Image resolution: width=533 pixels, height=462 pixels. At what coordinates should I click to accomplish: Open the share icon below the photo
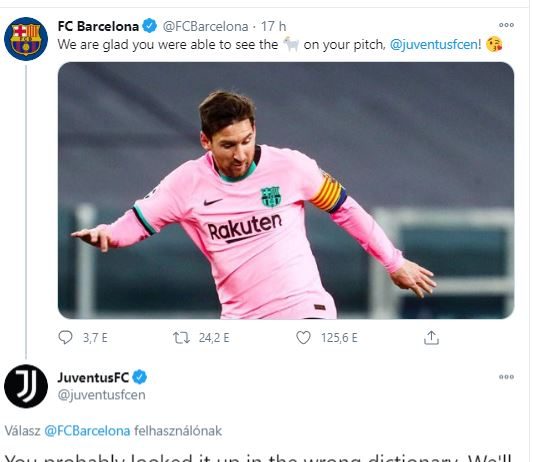[x=431, y=338]
